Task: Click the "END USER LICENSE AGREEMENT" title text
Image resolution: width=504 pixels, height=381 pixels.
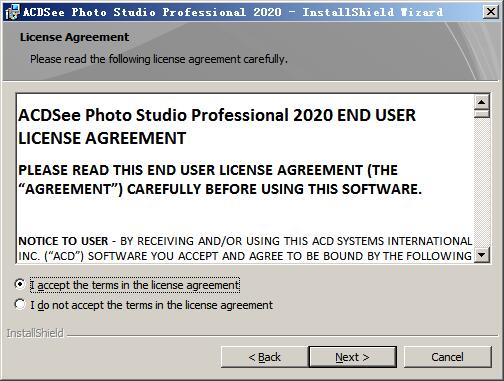Action: (x=217, y=127)
